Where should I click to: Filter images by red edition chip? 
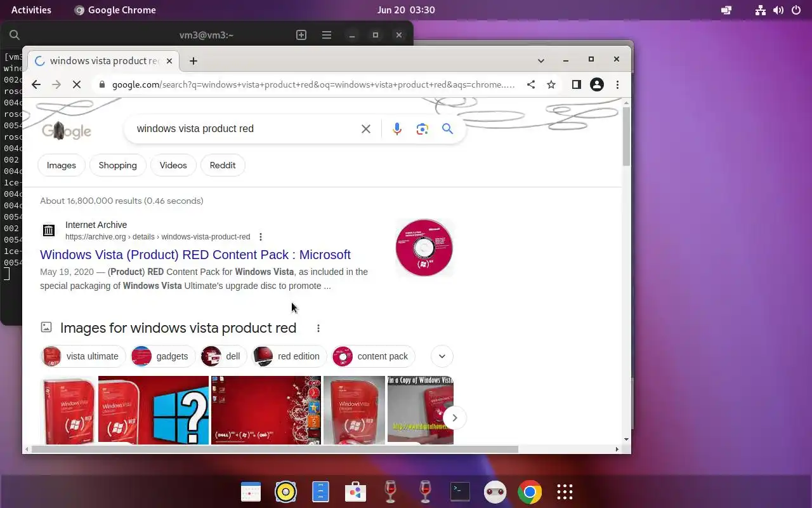tap(289, 356)
